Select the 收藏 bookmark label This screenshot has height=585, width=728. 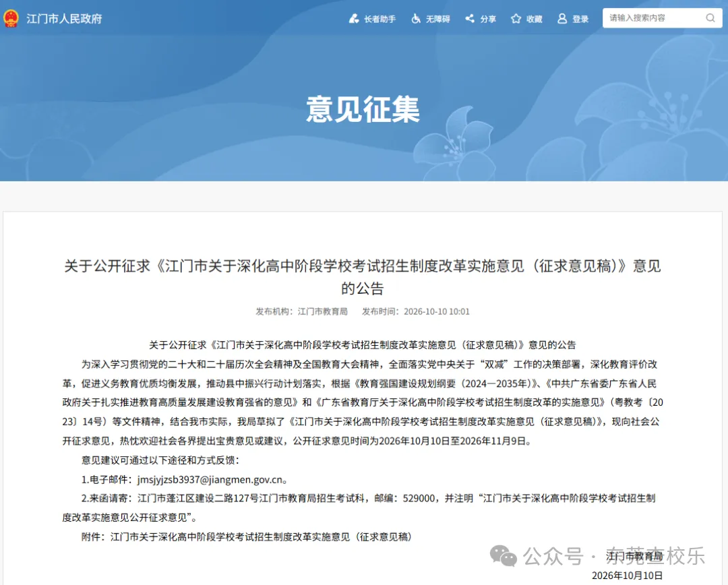(535, 19)
